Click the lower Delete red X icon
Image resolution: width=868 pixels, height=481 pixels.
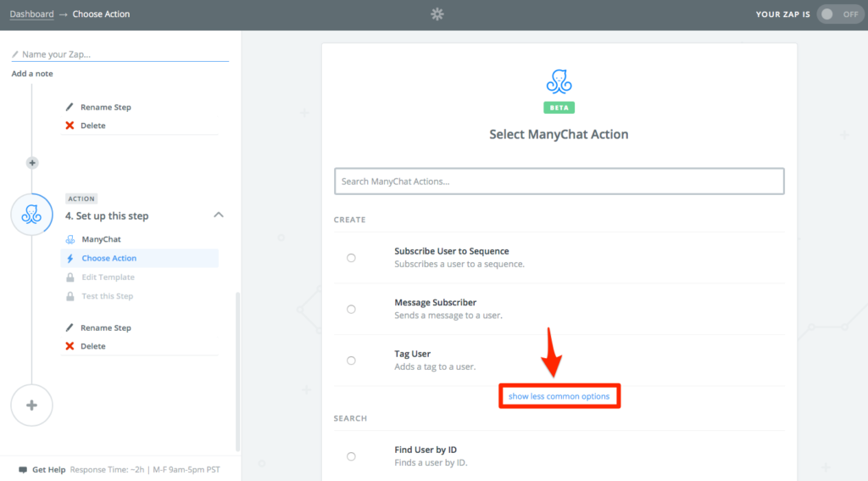pos(70,346)
